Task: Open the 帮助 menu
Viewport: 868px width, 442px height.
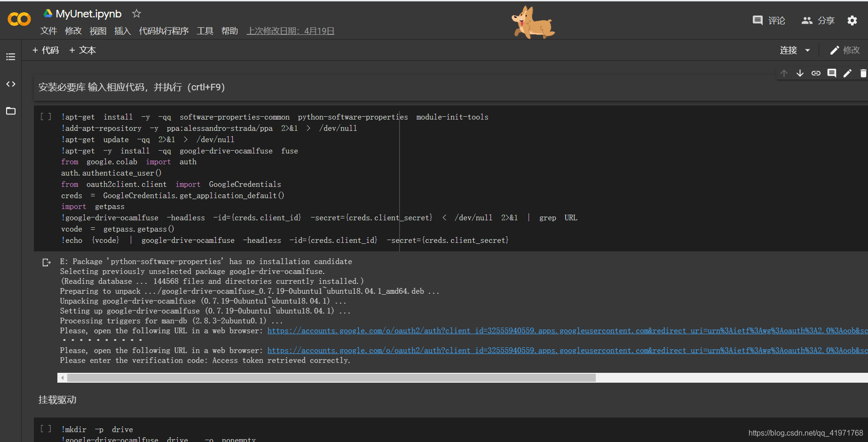Action: tap(229, 31)
